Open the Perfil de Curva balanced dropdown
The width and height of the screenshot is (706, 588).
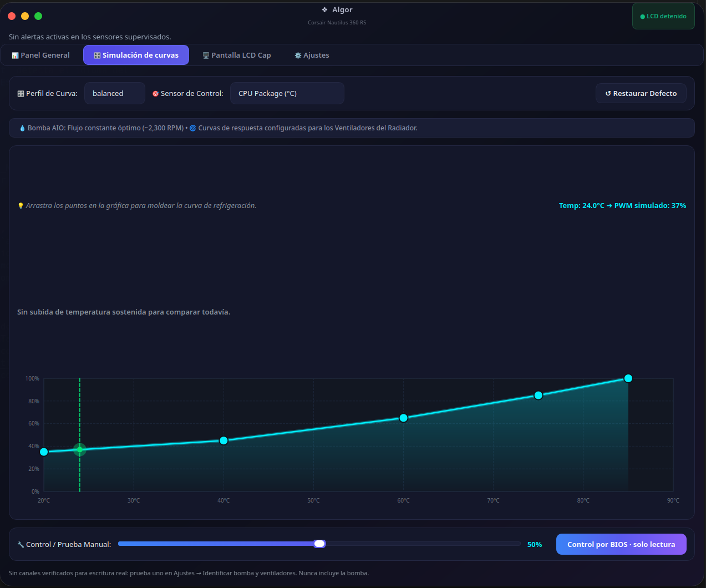(x=114, y=93)
